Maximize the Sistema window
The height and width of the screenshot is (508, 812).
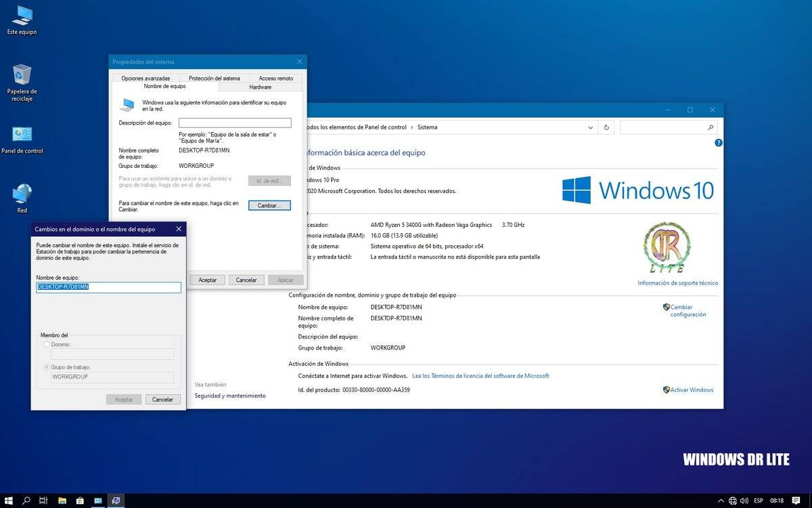coord(690,110)
